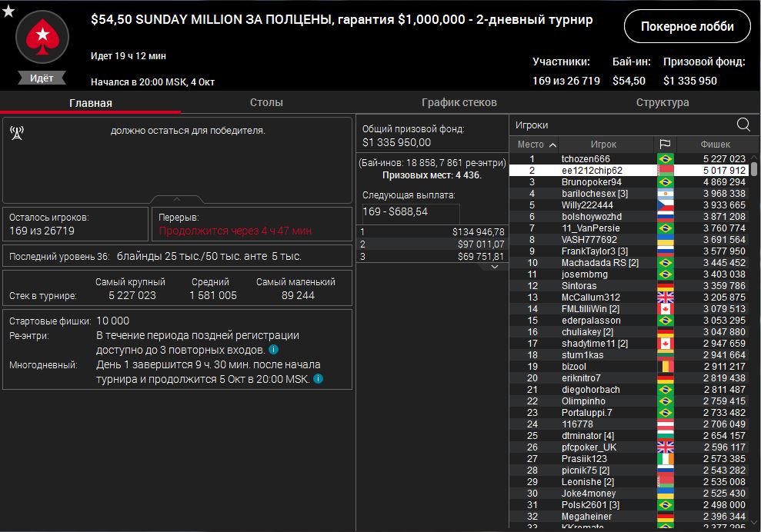Select player row Portaluppi.7

[x=629, y=413]
